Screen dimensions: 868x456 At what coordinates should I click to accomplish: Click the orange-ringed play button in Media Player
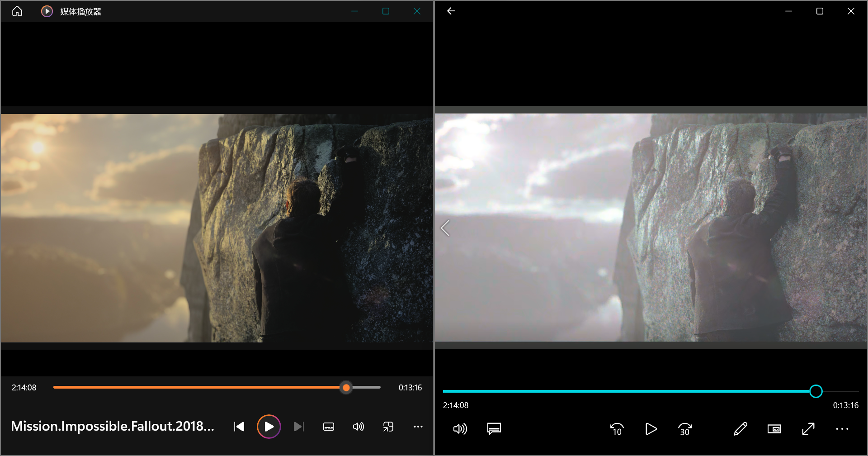coord(269,427)
